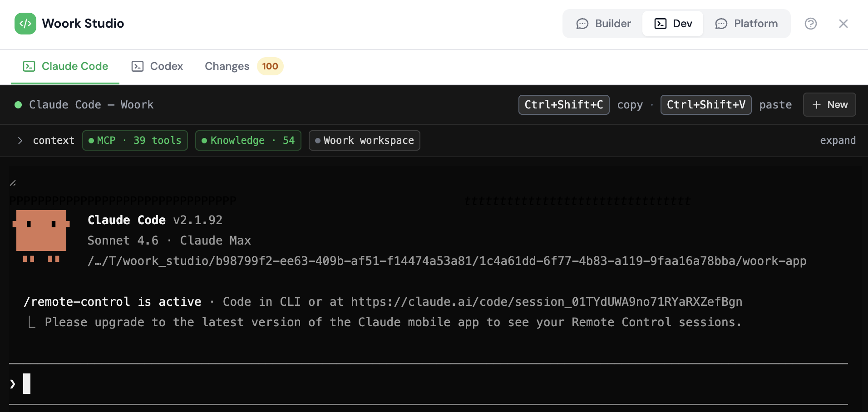Click the terminal icon on the Codex tab

click(x=138, y=66)
